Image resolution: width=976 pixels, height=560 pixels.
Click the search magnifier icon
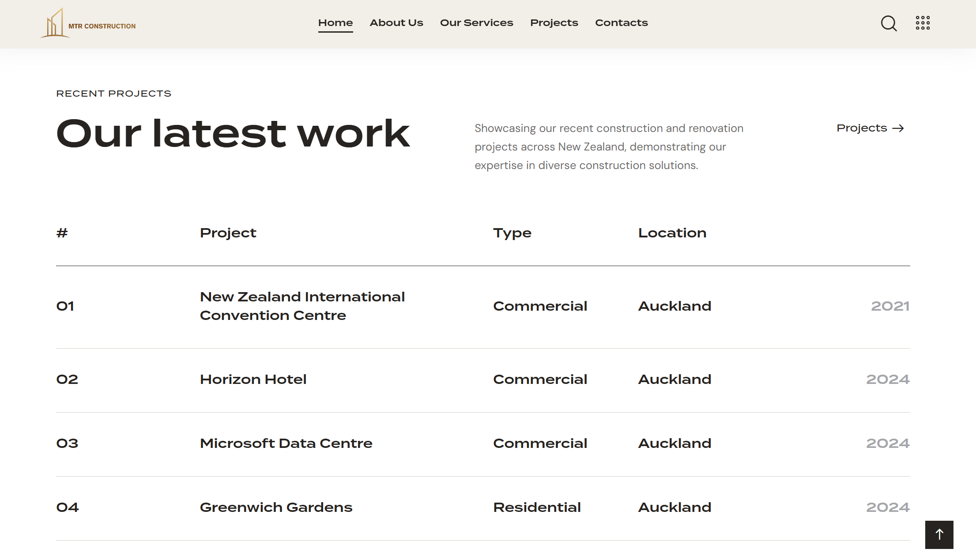(x=889, y=23)
